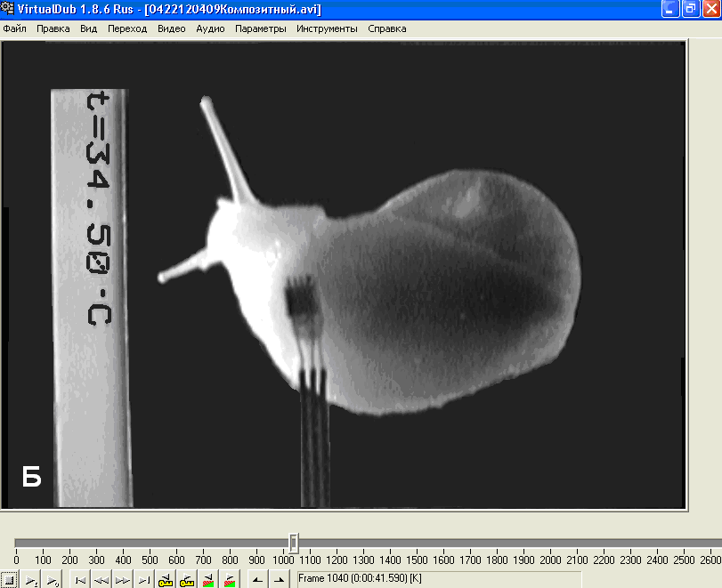Play the input video preview
The image size is (722, 588).
tap(31, 580)
